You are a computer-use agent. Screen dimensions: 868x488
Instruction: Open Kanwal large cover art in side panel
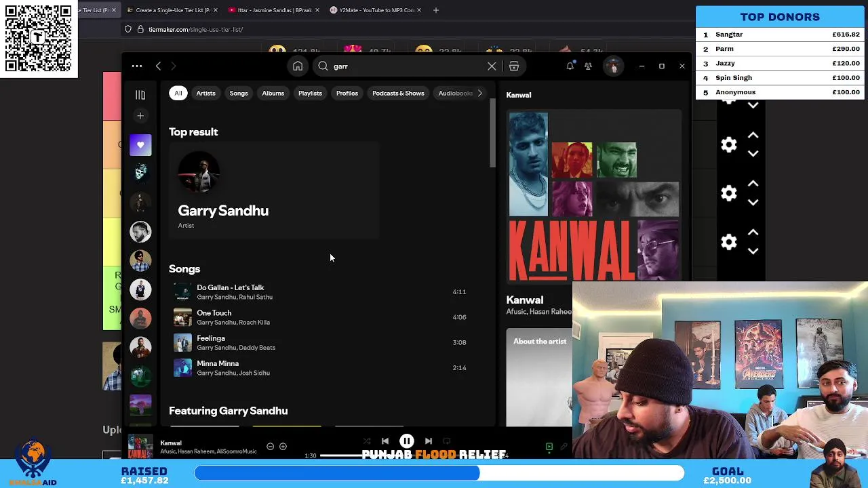pos(594,196)
